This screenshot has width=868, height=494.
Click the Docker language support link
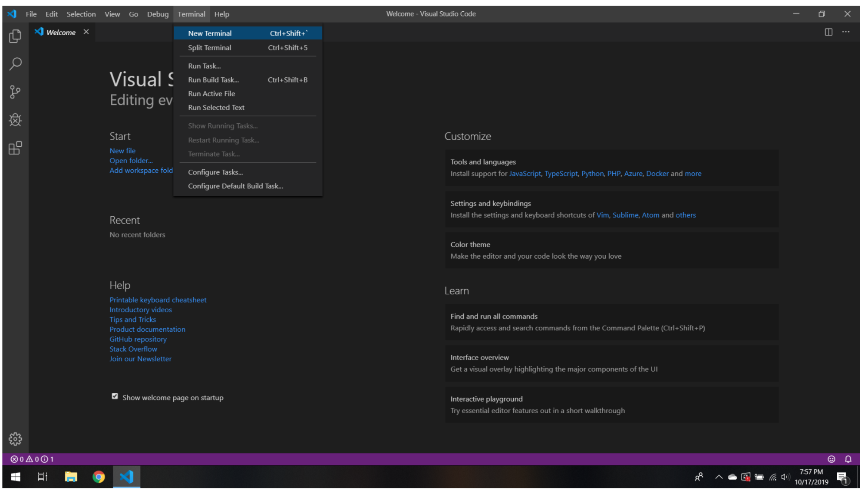657,174
